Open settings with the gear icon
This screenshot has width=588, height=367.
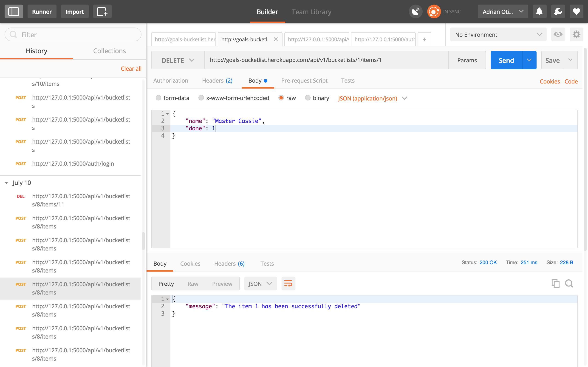[x=577, y=34]
